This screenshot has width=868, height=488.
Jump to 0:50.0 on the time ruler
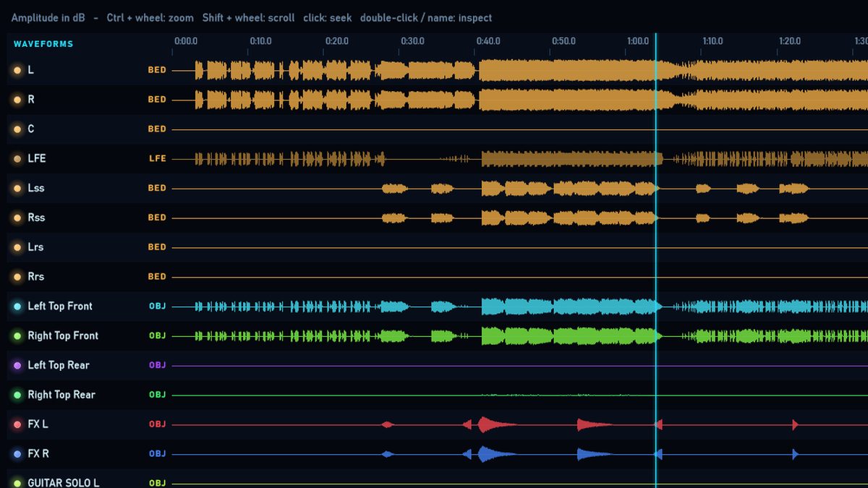coord(563,41)
